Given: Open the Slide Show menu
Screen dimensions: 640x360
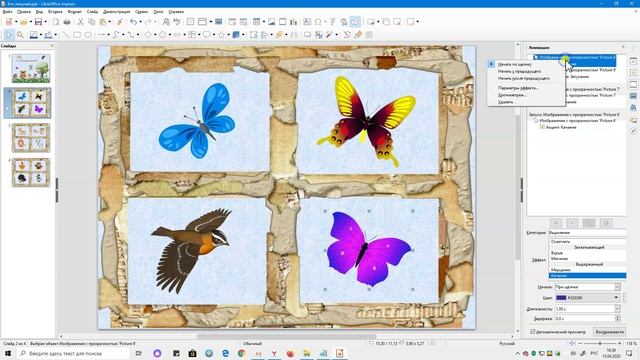Looking at the screenshot, I should (117, 12).
